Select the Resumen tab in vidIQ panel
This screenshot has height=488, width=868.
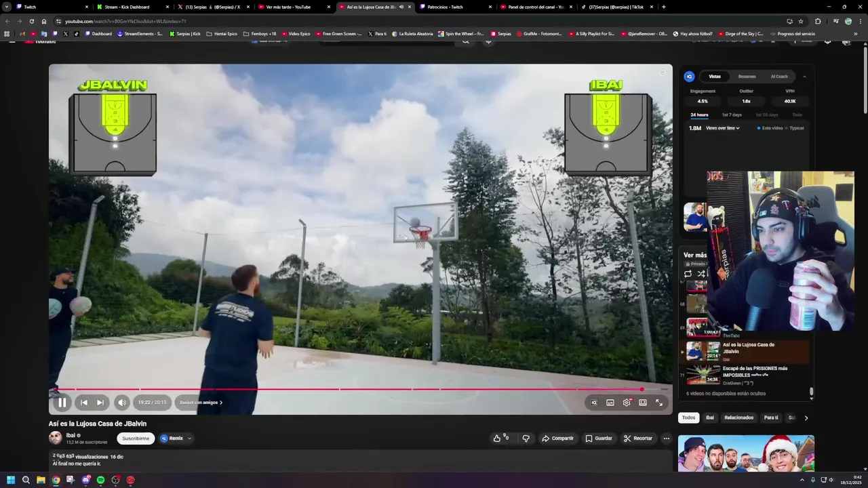pyautogui.click(x=747, y=77)
